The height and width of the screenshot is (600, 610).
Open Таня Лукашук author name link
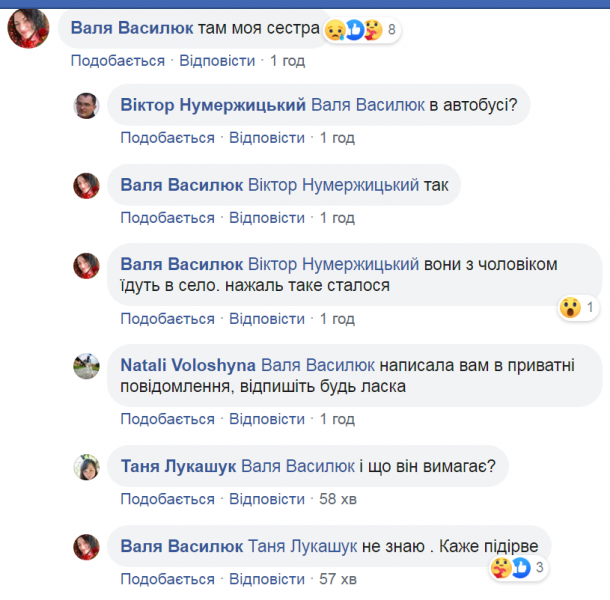tap(179, 465)
